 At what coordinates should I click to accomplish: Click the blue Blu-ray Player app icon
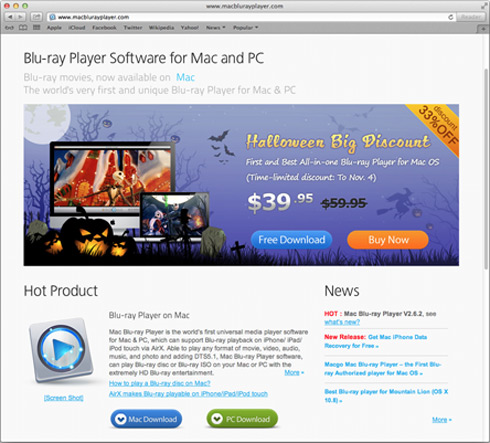point(61,350)
